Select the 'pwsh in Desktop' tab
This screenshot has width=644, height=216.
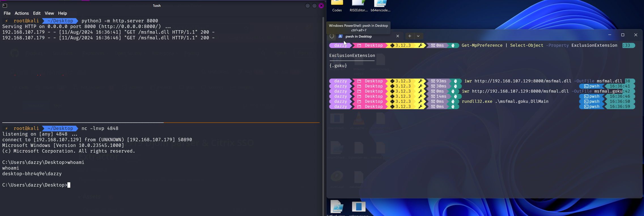358,36
